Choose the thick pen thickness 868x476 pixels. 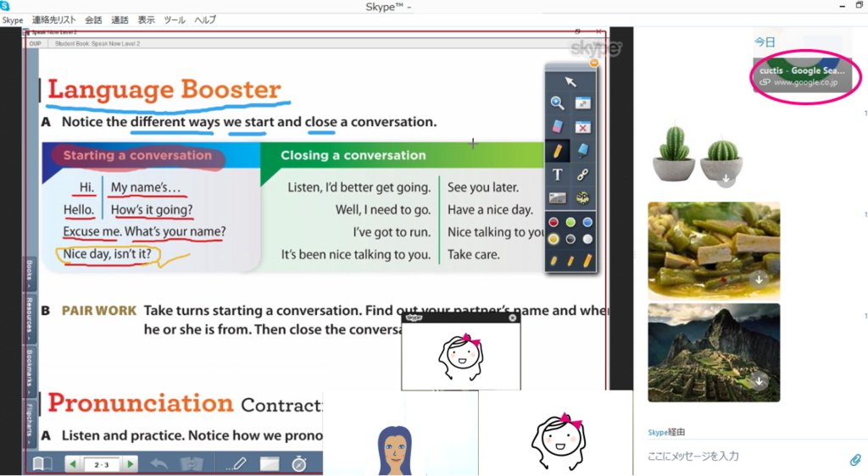pos(587,260)
